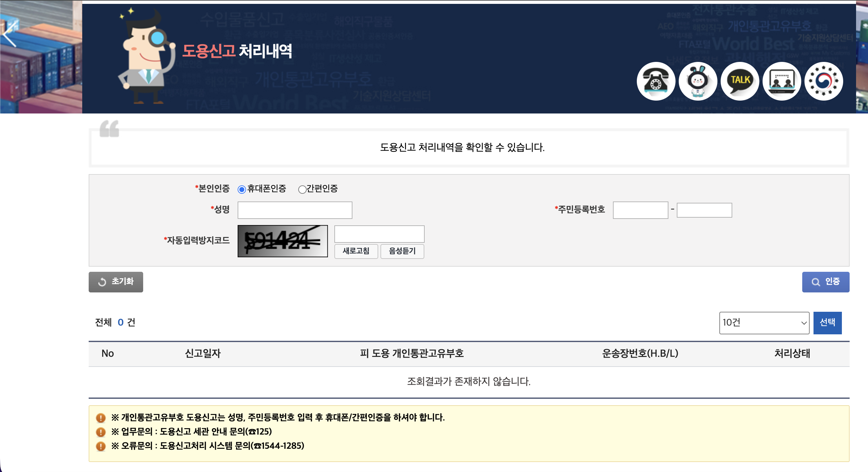Viewport: 868px width, 472px height.
Task: Click the captcha image 591424
Action: click(282, 241)
